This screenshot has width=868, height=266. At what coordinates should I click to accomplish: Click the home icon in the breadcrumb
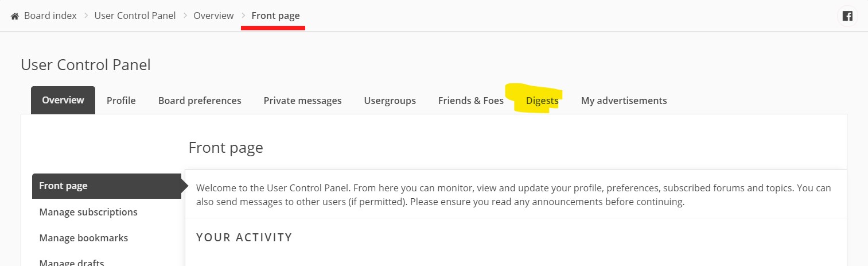(15, 16)
